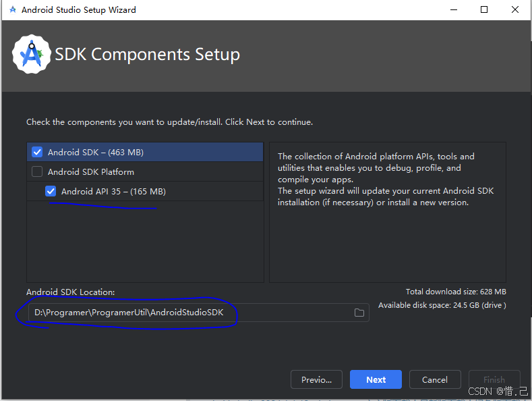Uncheck the Android SDK checkbox
The image size is (532, 401).
tap(37, 152)
